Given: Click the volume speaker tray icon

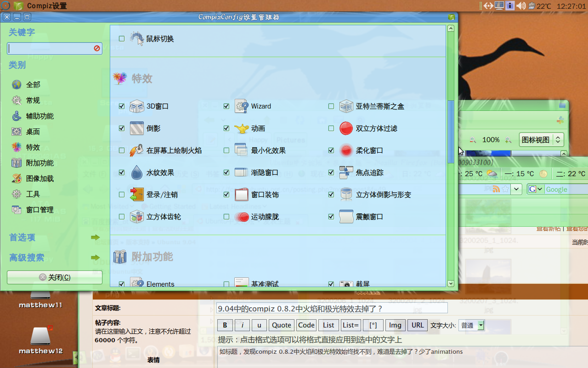Looking at the screenshot, I should (x=521, y=6).
